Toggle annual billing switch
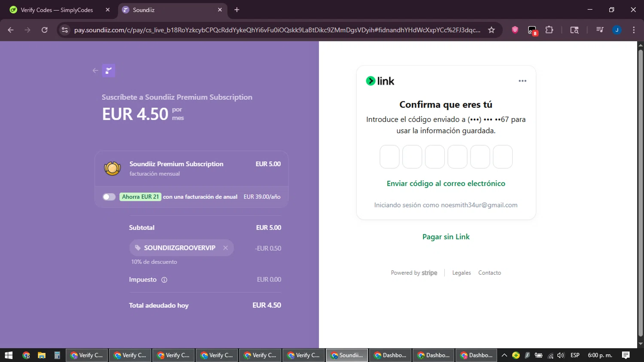The height and width of the screenshot is (362, 644). [x=109, y=197]
